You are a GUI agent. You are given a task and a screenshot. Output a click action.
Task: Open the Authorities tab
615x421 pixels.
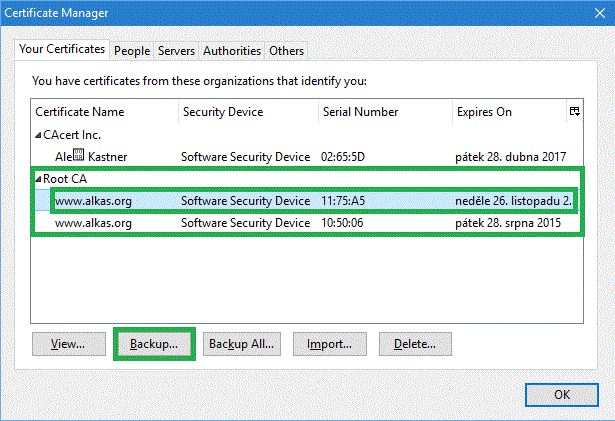tap(232, 50)
